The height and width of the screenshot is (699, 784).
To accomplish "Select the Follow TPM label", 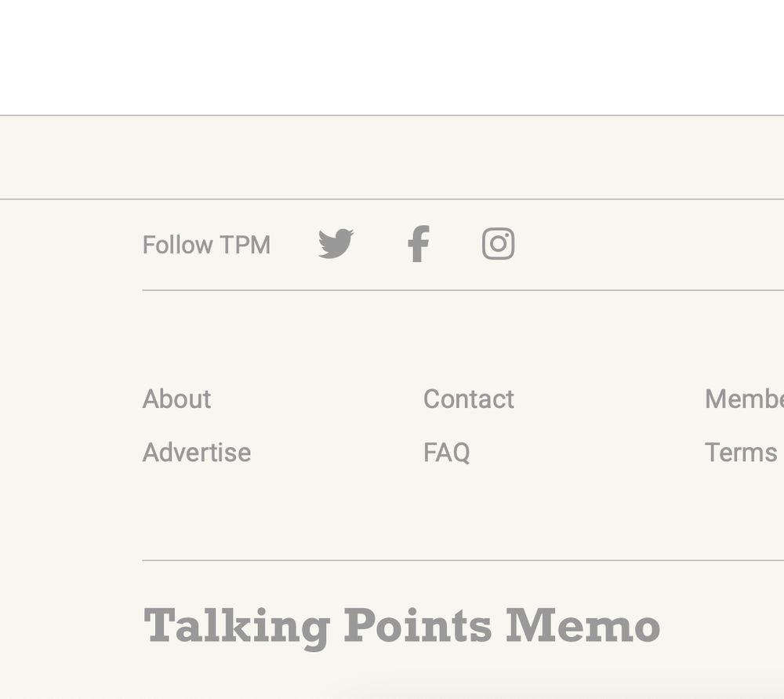I will click(x=206, y=244).
